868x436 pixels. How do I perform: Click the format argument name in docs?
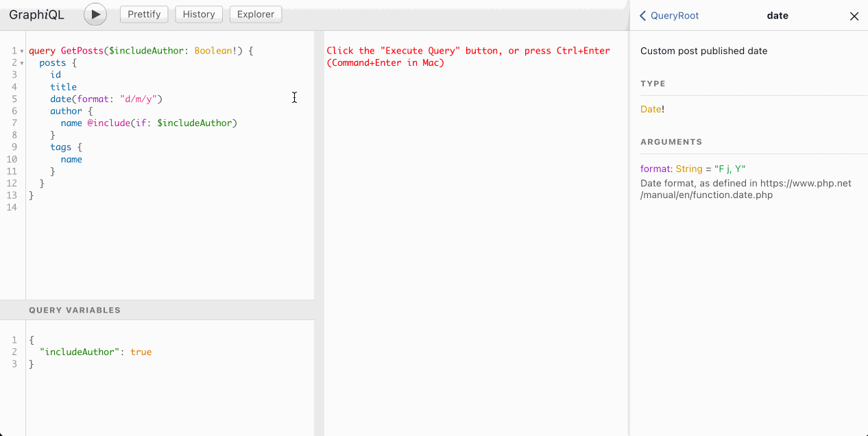click(x=655, y=169)
